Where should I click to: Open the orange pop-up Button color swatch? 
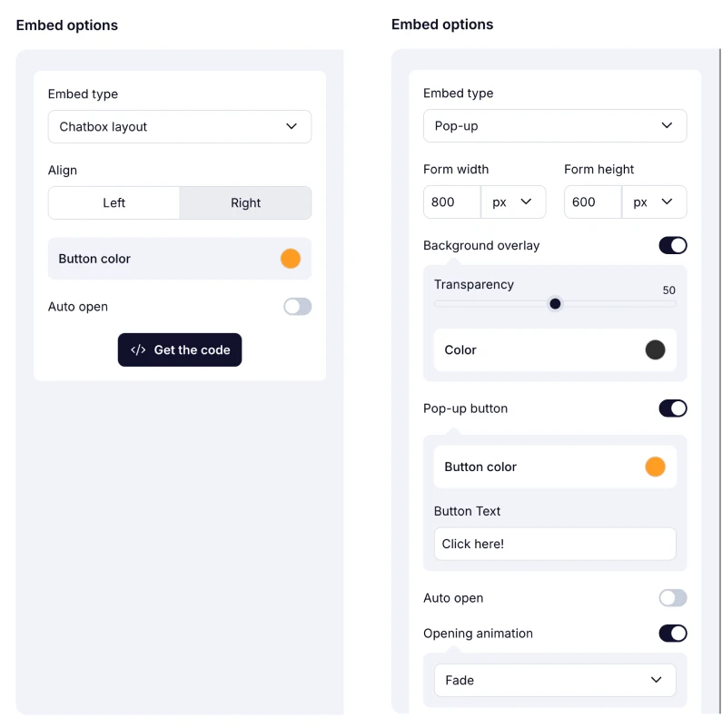tap(655, 467)
